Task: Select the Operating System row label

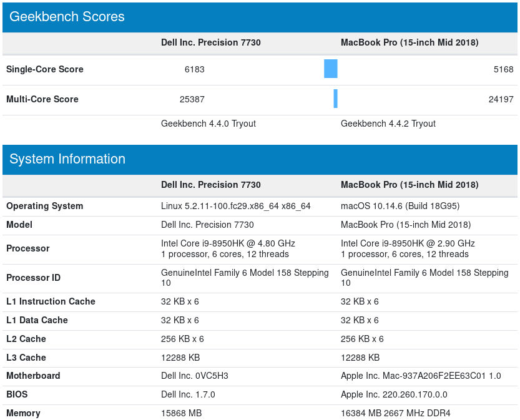Action: (44, 206)
